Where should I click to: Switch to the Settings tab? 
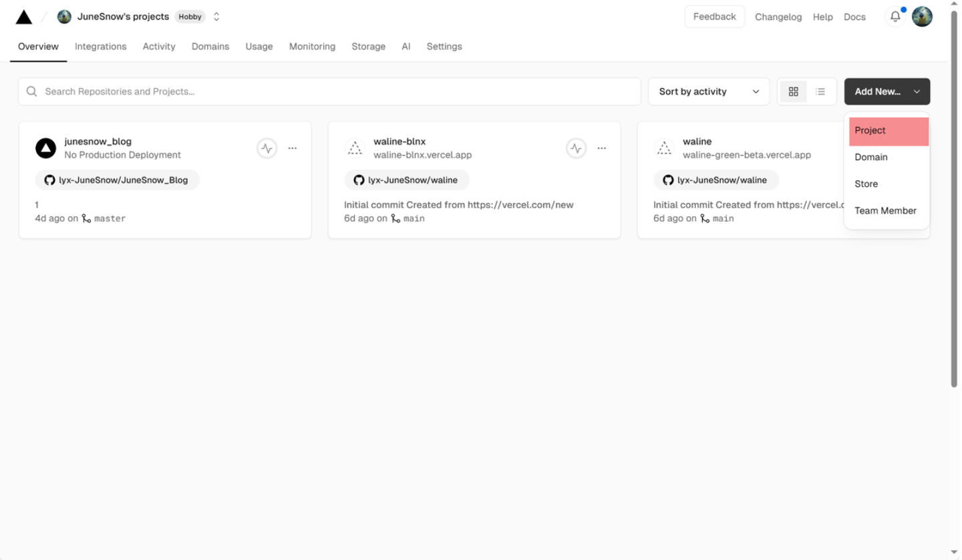tap(444, 46)
